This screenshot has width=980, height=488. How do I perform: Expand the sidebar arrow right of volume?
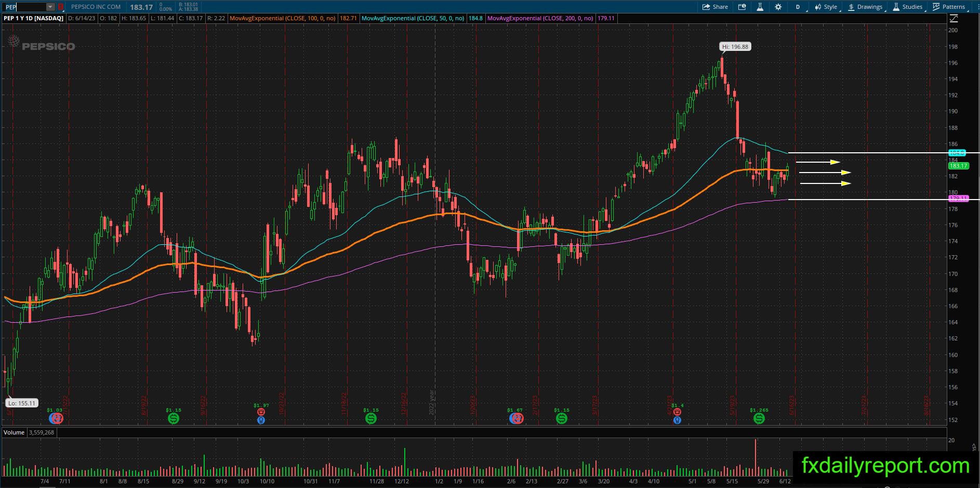click(x=974, y=446)
